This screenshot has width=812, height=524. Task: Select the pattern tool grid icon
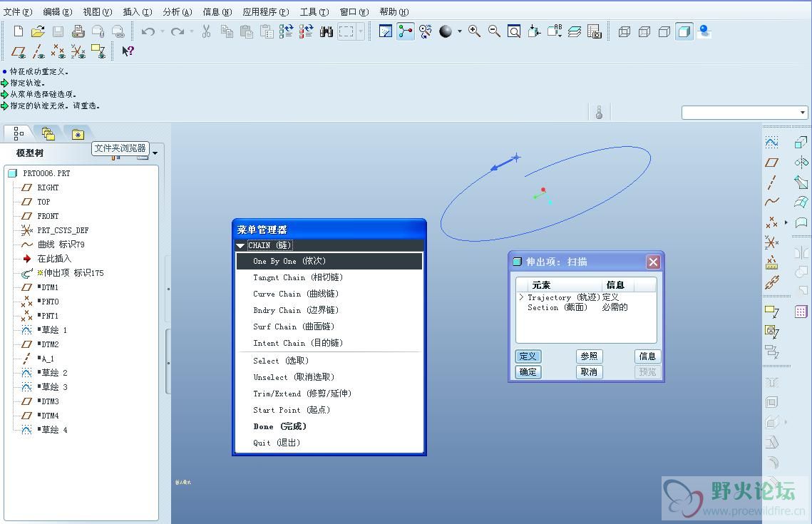801,312
